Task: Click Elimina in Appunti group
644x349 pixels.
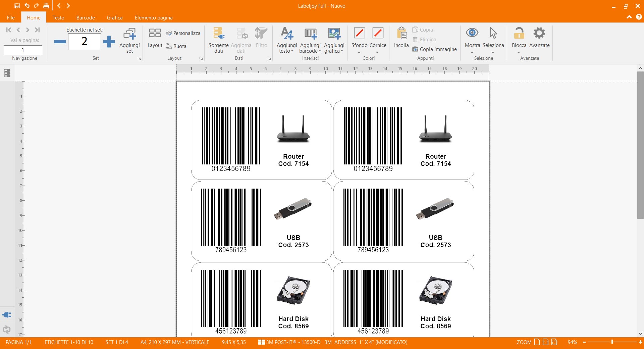Action: coord(424,39)
